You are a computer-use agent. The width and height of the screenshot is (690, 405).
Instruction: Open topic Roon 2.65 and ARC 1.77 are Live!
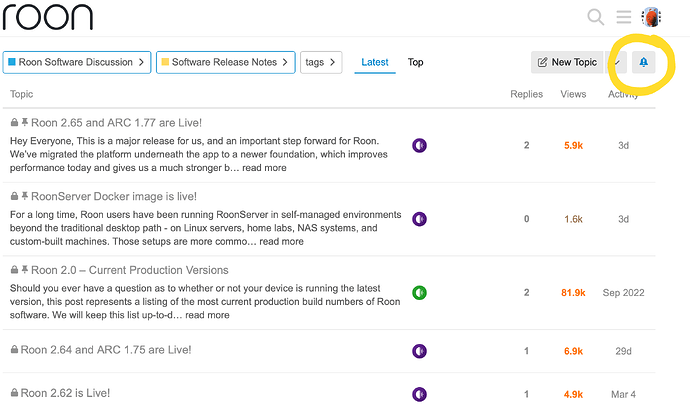tap(117, 122)
